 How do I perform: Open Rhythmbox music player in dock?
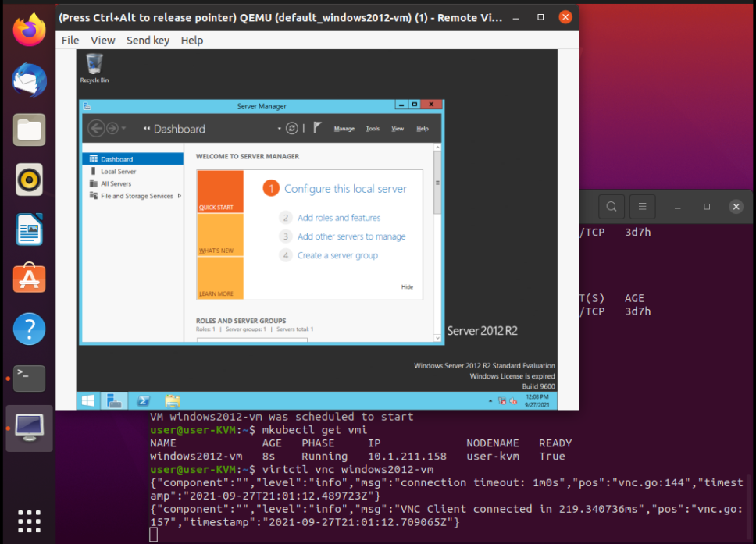[30, 180]
